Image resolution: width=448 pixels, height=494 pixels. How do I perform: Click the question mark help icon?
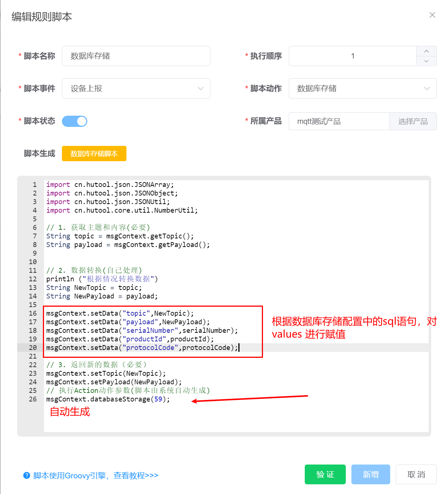coord(26,475)
